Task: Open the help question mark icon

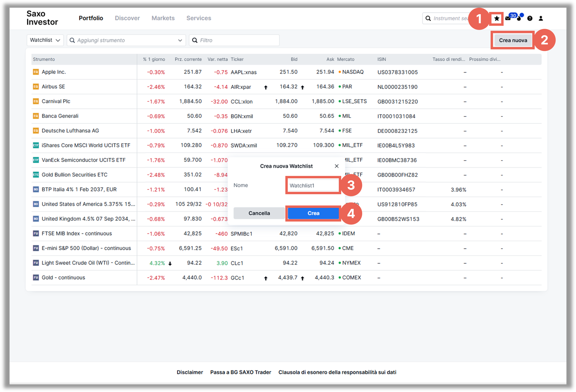Action: coord(530,18)
